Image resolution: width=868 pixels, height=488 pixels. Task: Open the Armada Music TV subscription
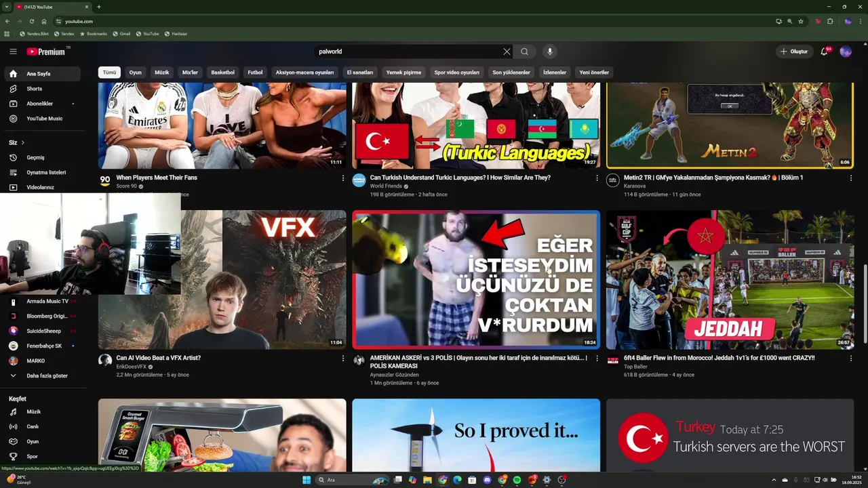click(x=43, y=301)
